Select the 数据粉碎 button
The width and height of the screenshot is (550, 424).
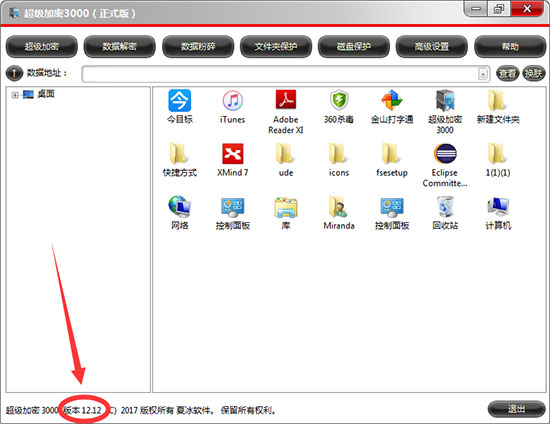click(x=198, y=47)
